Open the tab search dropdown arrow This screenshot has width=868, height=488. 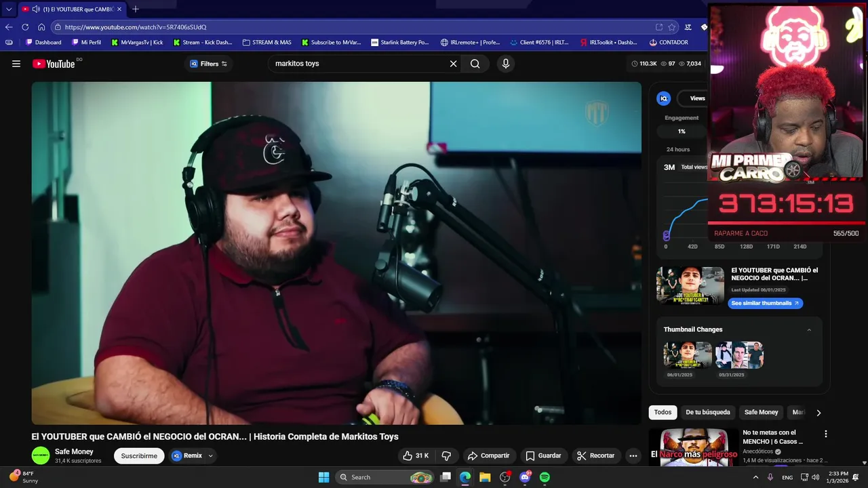pyautogui.click(x=9, y=9)
